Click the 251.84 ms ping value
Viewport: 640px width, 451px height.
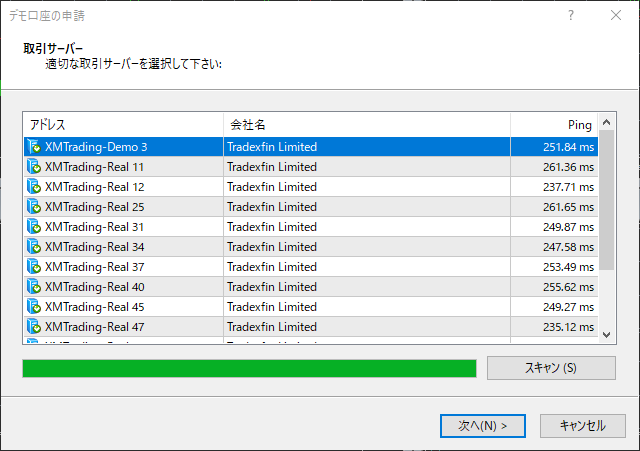pyautogui.click(x=568, y=147)
